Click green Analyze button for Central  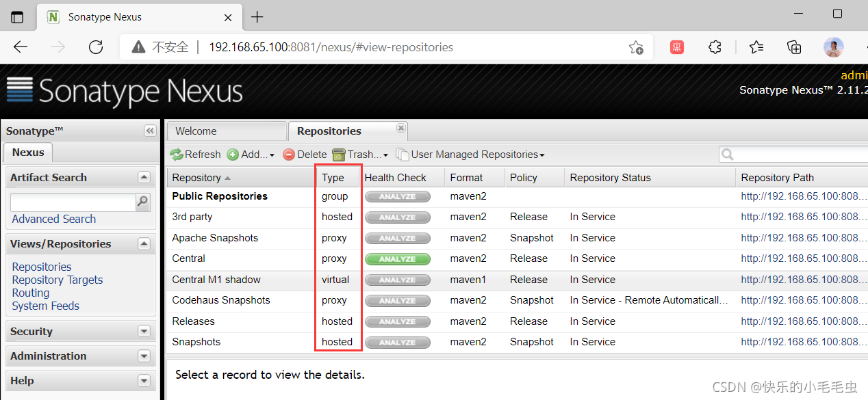pos(398,259)
